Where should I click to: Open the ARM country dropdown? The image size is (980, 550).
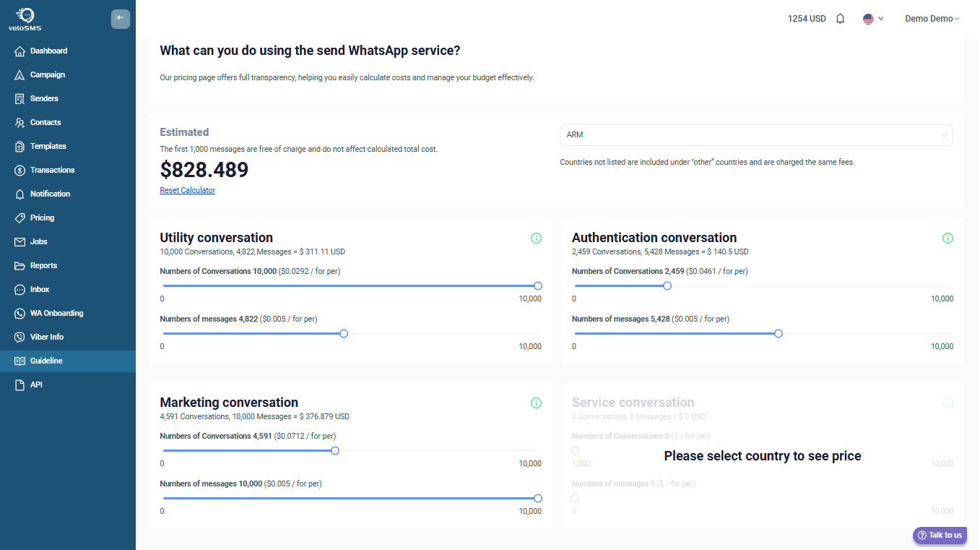756,135
